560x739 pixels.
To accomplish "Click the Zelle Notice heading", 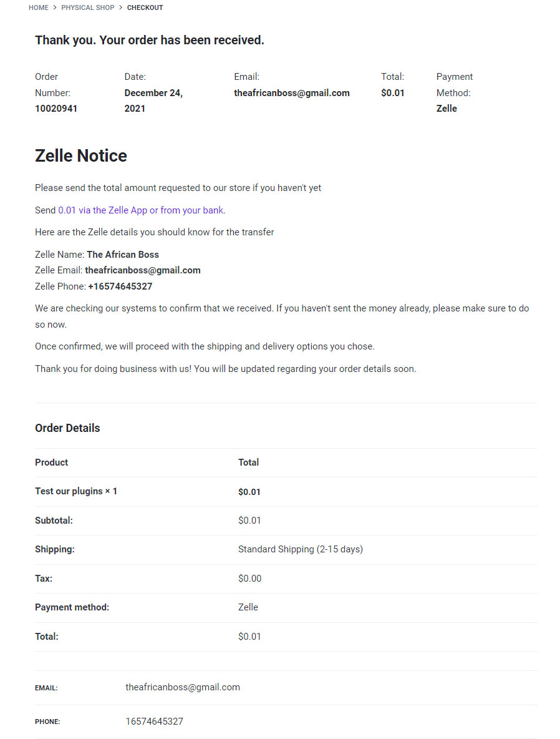I will 81,155.
